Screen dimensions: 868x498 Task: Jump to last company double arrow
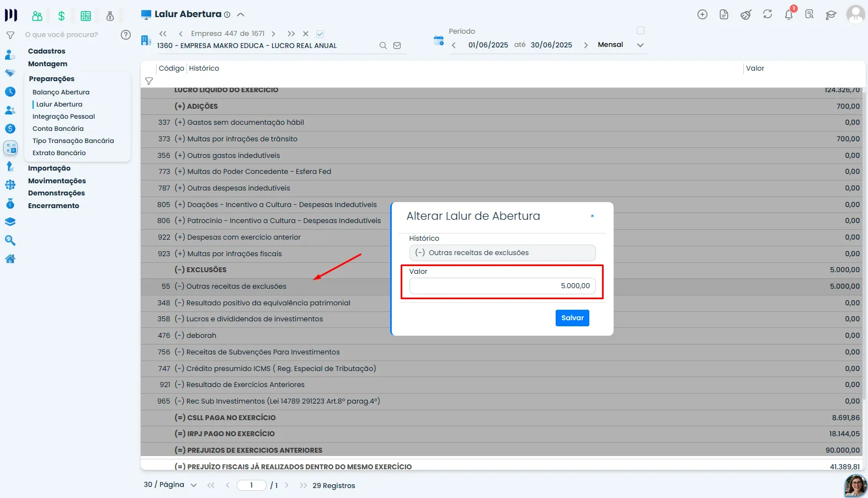pos(291,34)
